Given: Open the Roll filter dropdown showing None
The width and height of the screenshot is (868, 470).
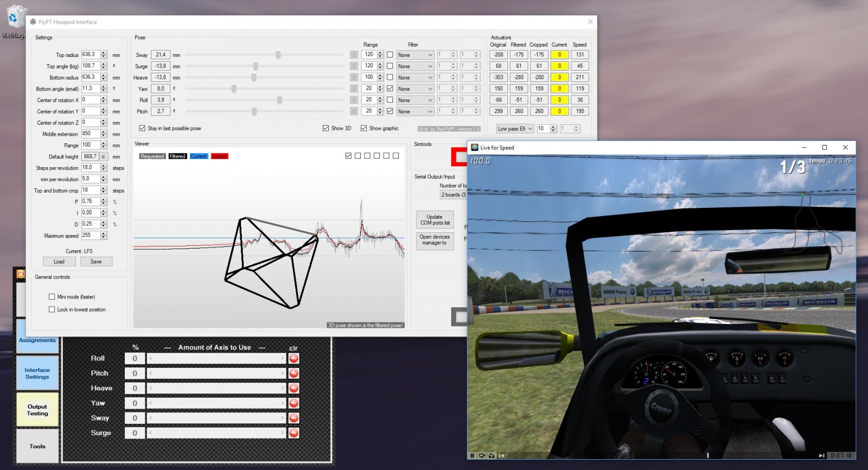Looking at the screenshot, I should pyautogui.click(x=415, y=100).
